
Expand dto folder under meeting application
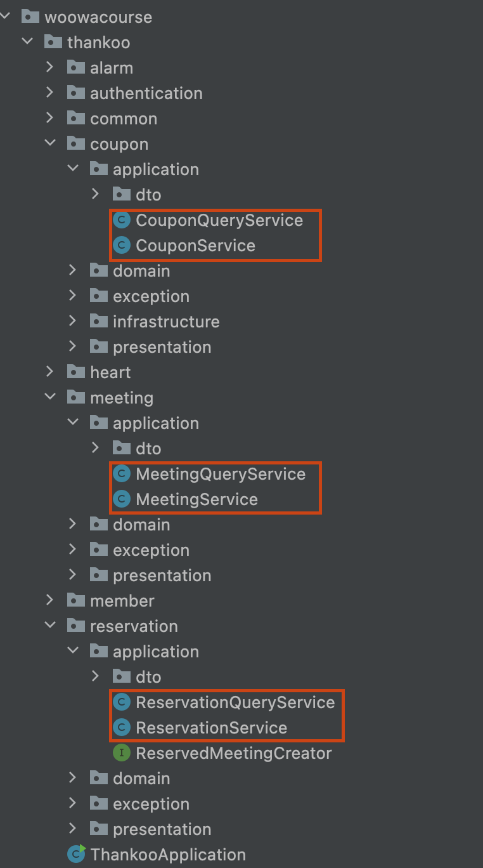(96, 448)
